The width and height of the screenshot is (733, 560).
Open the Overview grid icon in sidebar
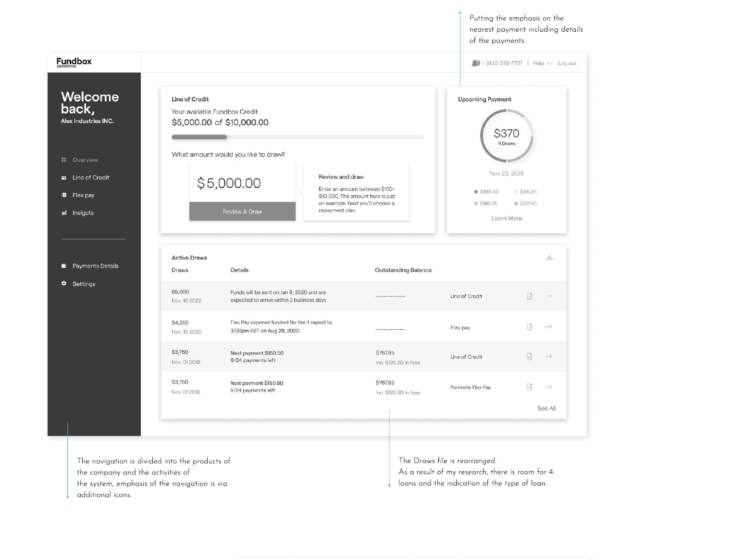pos(64,160)
